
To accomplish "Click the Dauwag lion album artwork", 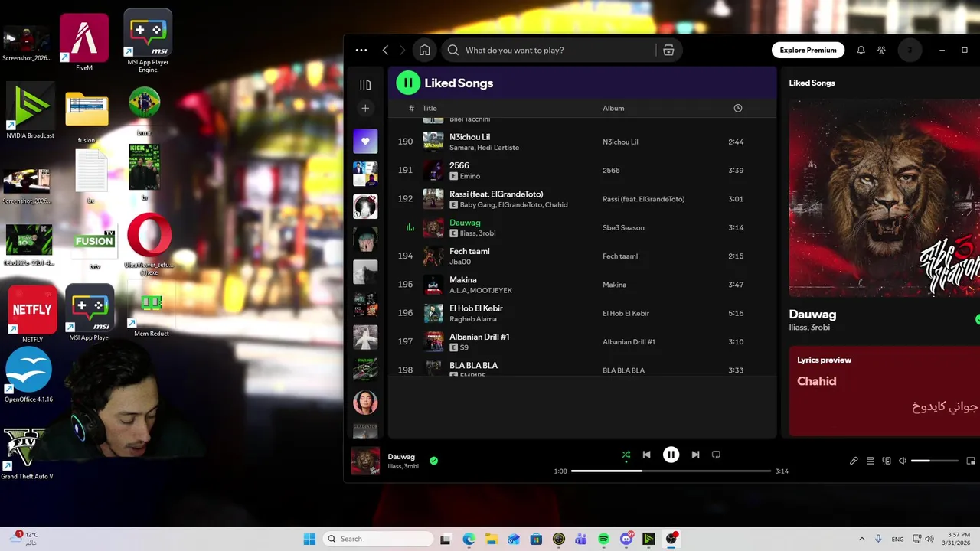I will pyautogui.click(x=884, y=197).
